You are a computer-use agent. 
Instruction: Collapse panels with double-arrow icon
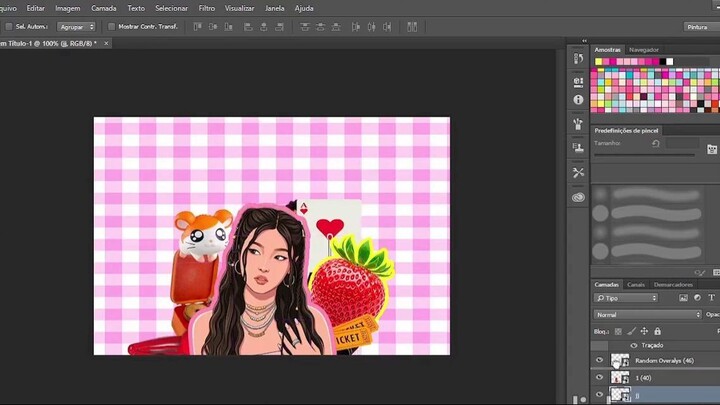[x=584, y=41]
